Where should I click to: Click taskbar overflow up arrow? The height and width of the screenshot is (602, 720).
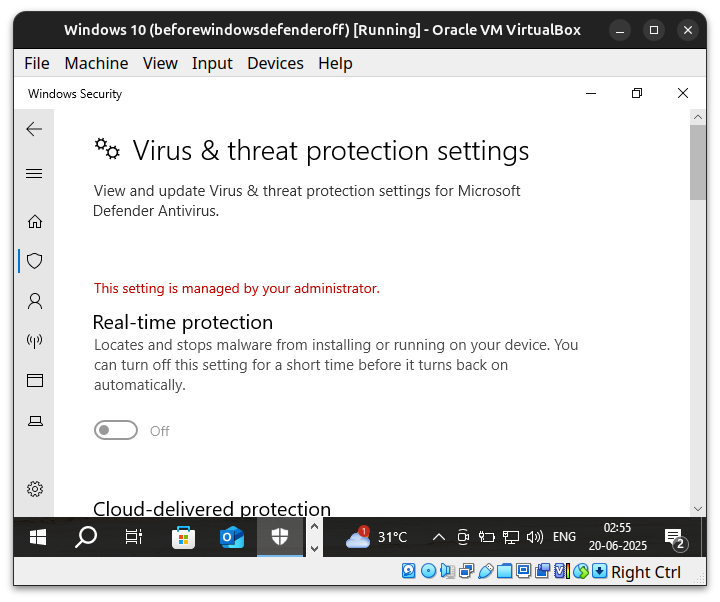[x=315, y=526]
